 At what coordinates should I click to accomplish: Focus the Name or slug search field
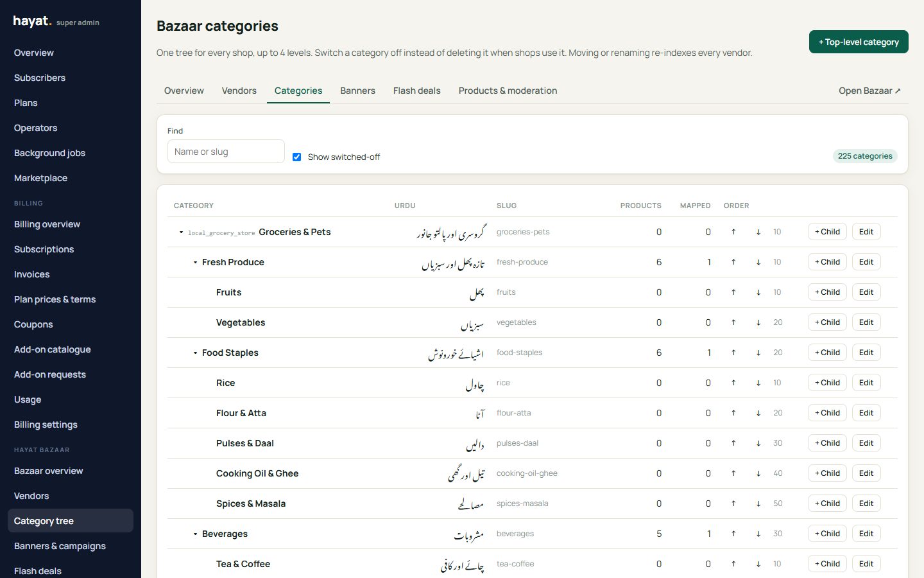click(226, 152)
